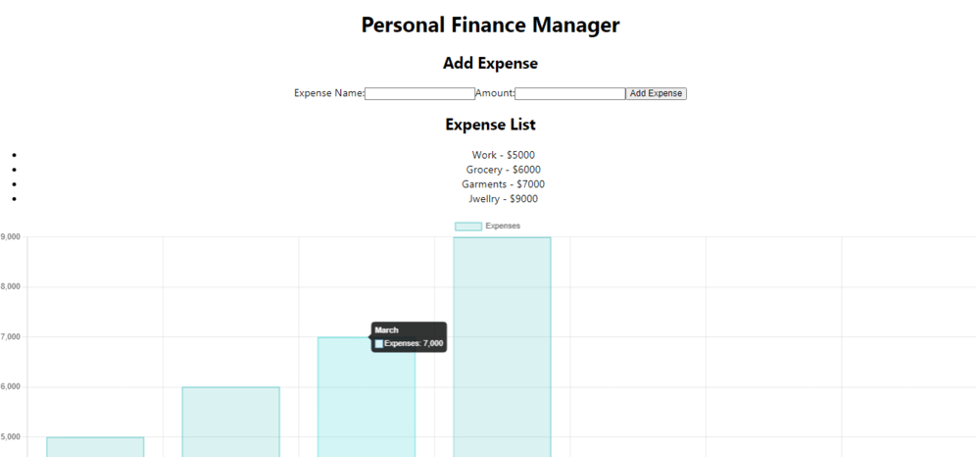Click the Garments - $7000 expense item
The height and width of the screenshot is (457, 980).
pyautogui.click(x=503, y=184)
